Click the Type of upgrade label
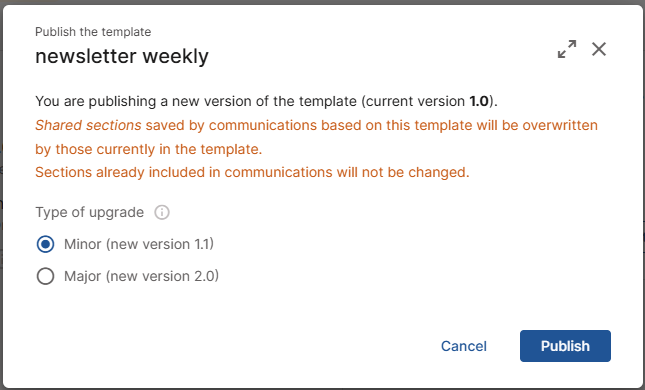This screenshot has height=390, width=645. point(90,212)
